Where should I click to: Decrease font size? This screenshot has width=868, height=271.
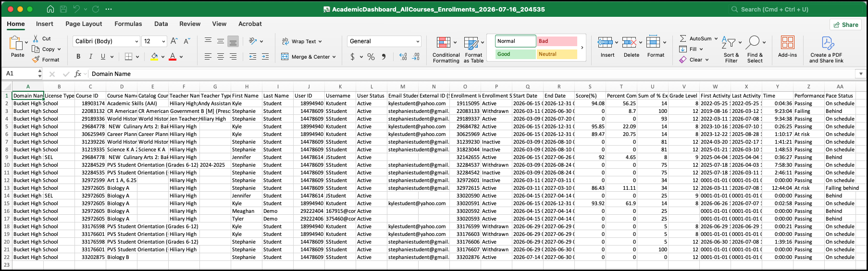tap(187, 41)
